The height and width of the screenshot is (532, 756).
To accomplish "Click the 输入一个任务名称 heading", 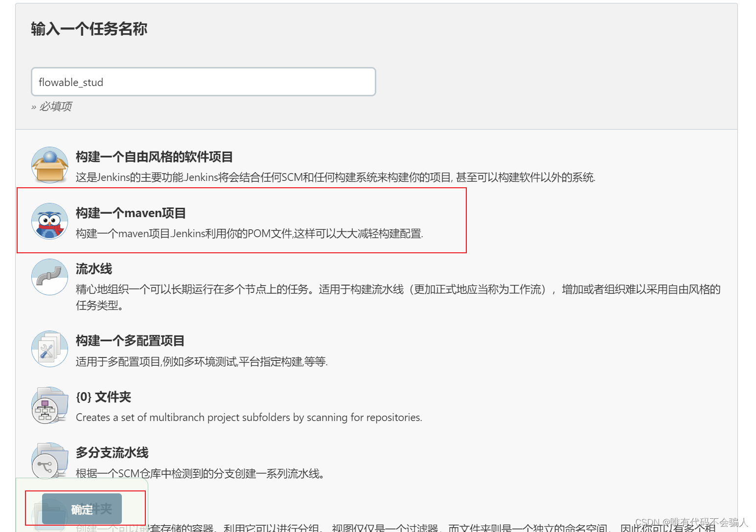I will (x=89, y=29).
